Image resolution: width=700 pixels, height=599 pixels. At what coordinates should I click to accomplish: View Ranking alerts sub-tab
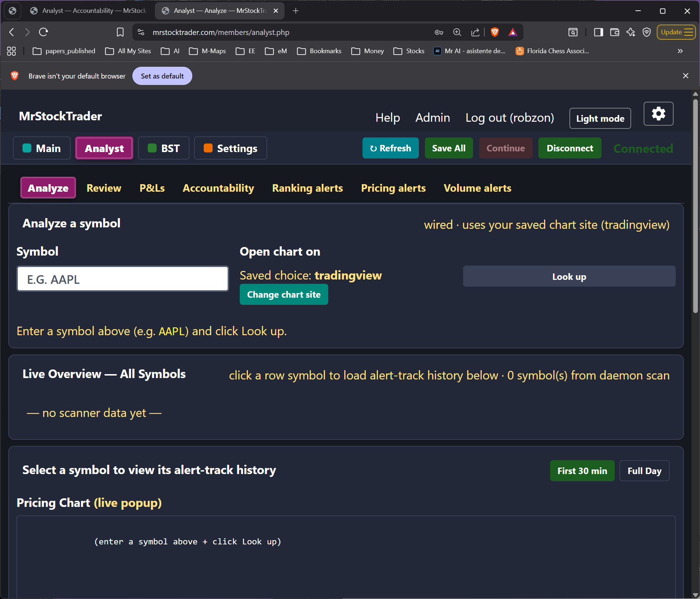tap(308, 188)
